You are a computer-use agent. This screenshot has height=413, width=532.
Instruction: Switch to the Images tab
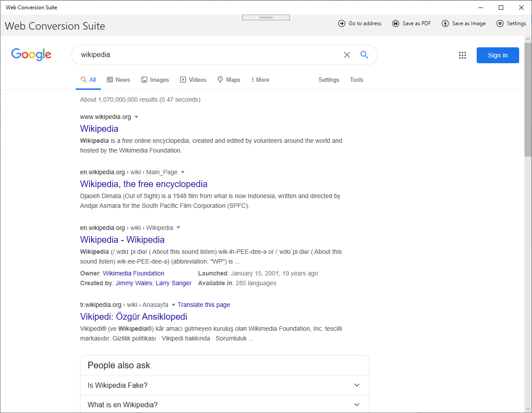[155, 80]
